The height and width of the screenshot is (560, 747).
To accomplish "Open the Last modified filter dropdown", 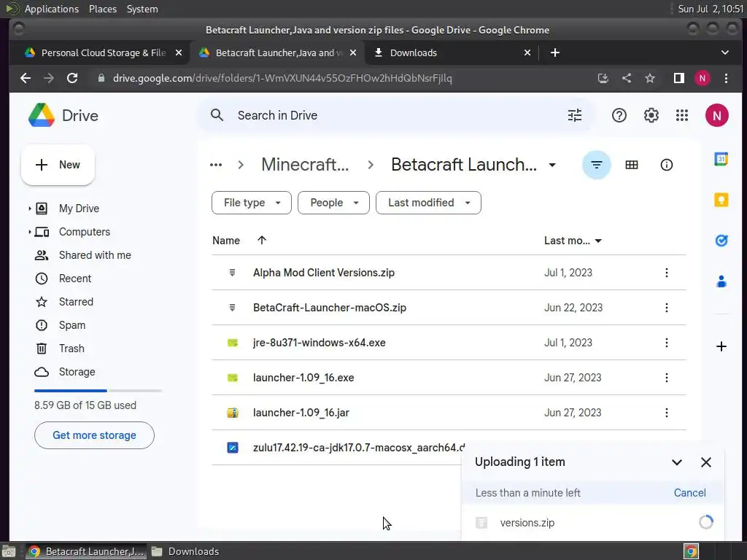I will 428,203.
